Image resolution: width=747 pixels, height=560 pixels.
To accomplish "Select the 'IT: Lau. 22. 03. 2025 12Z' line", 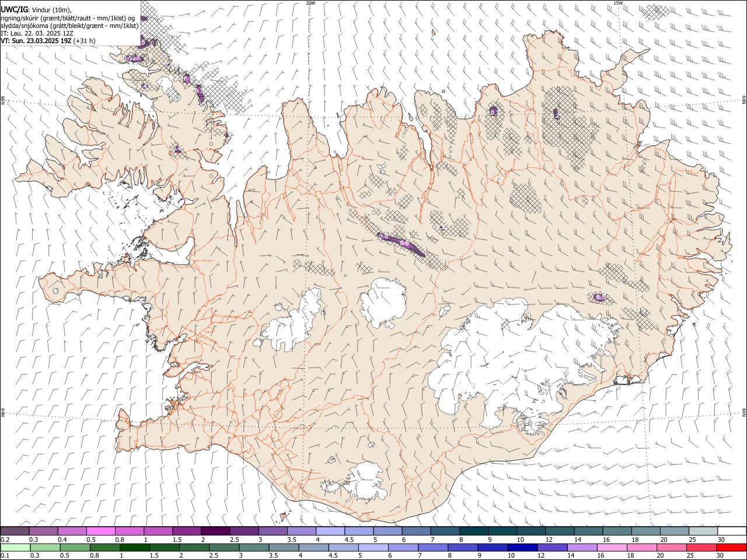I will point(37,33).
